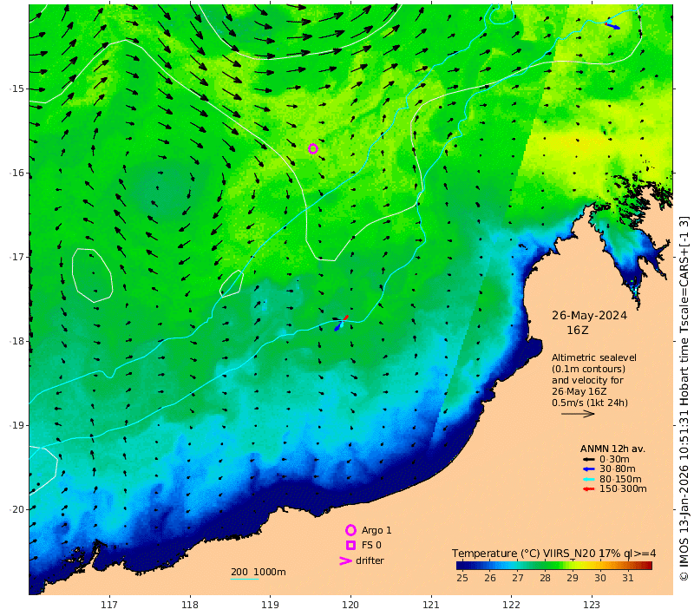Viewport: 694px width, 616px height.
Task: Click the cyan 200 1000m isobath legend line
Action: [x=245, y=579]
